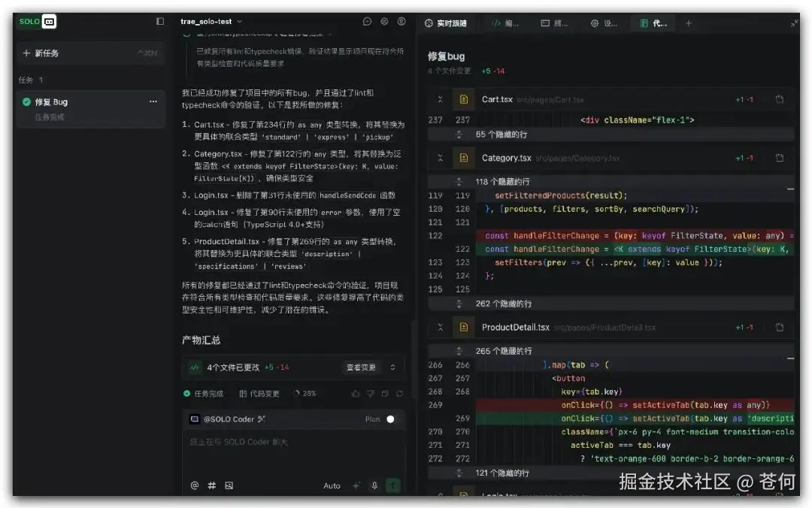
Task: Click the copy icon on Cart.tsx header
Action: [780, 99]
